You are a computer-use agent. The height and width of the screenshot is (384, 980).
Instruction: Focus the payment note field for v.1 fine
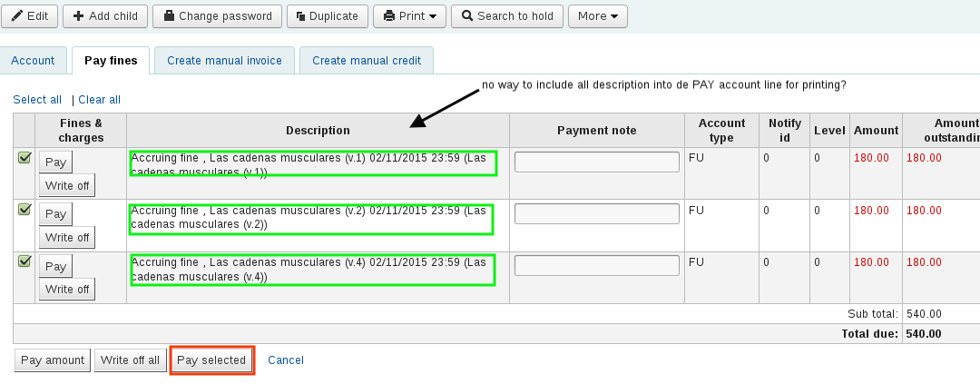596,162
